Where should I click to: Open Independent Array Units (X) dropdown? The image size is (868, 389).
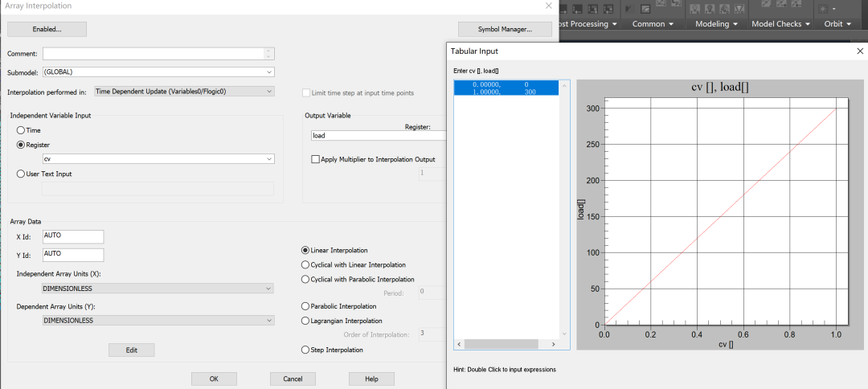click(158, 289)
